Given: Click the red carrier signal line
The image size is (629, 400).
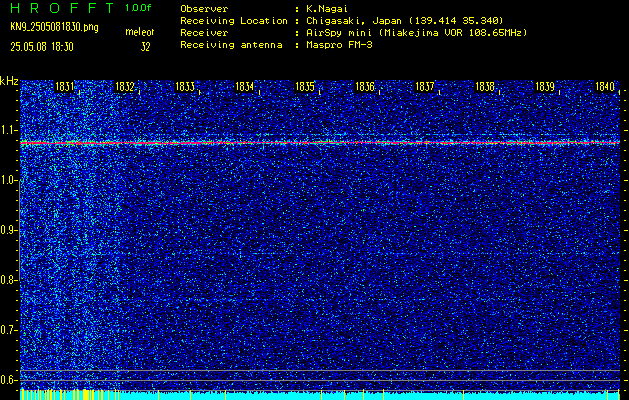Looking at the screenshot, I should coord(320,142).
